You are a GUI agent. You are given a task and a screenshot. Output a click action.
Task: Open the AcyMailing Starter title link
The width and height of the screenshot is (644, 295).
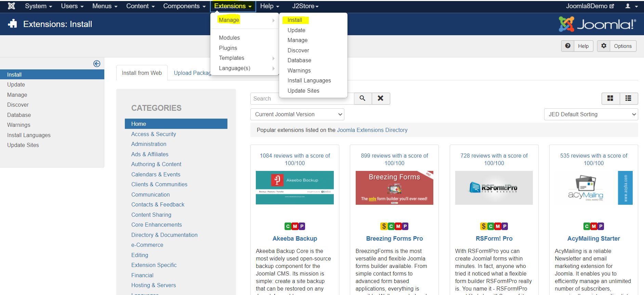[x=594, y=239]
